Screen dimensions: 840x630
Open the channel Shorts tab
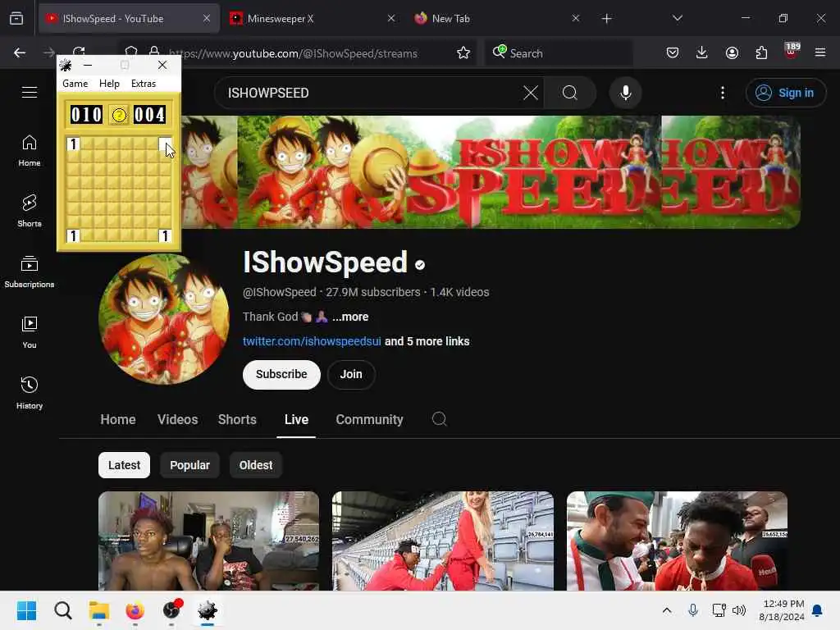237,419
